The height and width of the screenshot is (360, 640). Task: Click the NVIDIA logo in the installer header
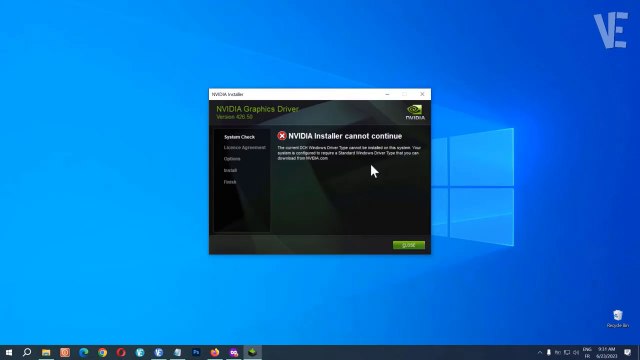click(x=415, y=112)
